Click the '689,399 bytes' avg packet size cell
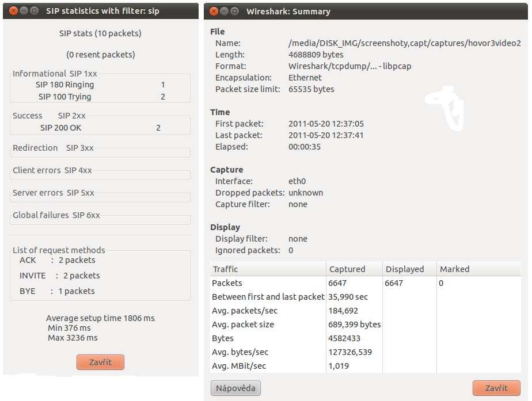Viewport: 532px width, 401px height. click(354, 324)
